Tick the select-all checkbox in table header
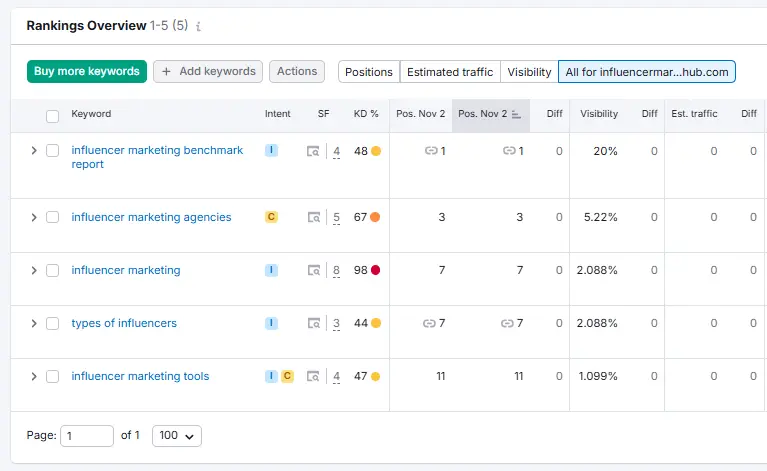 click(x=53, y=115)
